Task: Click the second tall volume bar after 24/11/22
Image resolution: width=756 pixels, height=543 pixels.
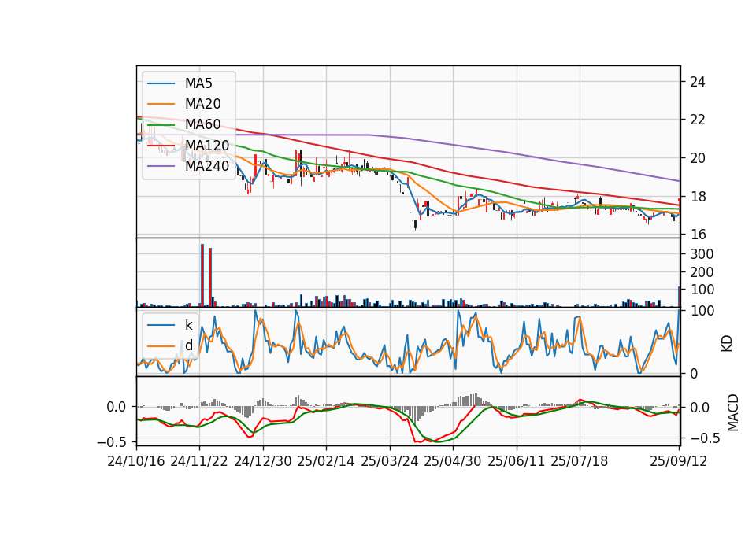Action: [210, 277]
